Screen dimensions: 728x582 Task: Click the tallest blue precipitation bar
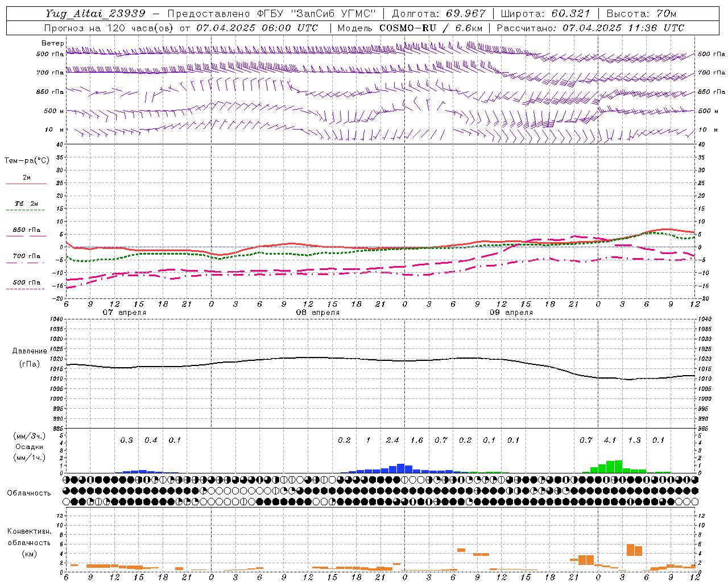coord(401,468)
